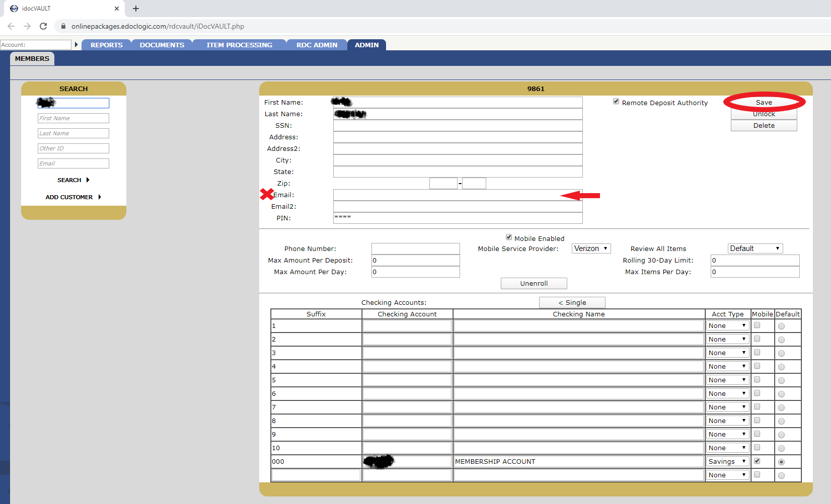This screenshot has width=831, height=504.
Task: Open Savings Acct Type dropdown
Action: coord(728,462)
